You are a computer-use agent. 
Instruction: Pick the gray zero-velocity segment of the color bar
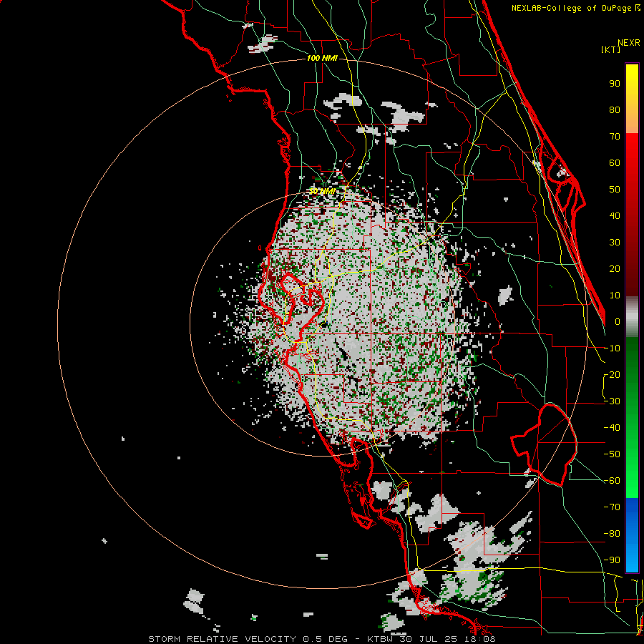[x=632, y=317]
